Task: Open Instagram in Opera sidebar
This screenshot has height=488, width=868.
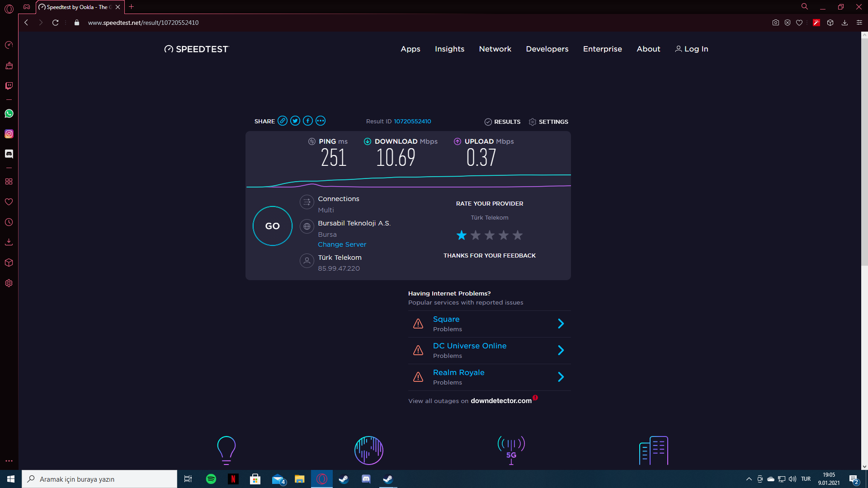Action: (9, 134)
